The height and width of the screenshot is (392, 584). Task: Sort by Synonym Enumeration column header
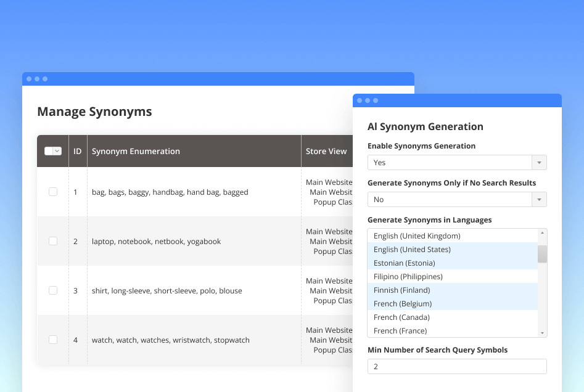click(136, 151)
